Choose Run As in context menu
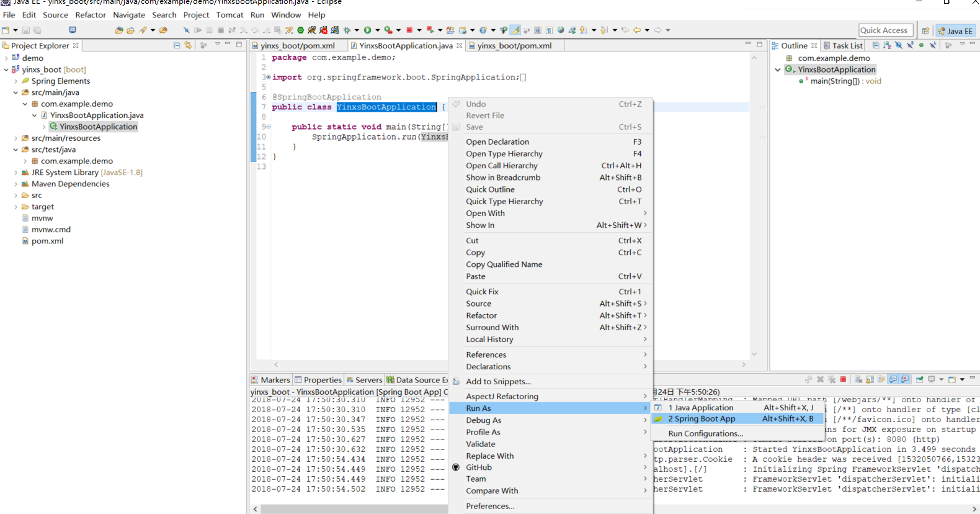Viewport: 980px width, 514px height. (551, 408)
